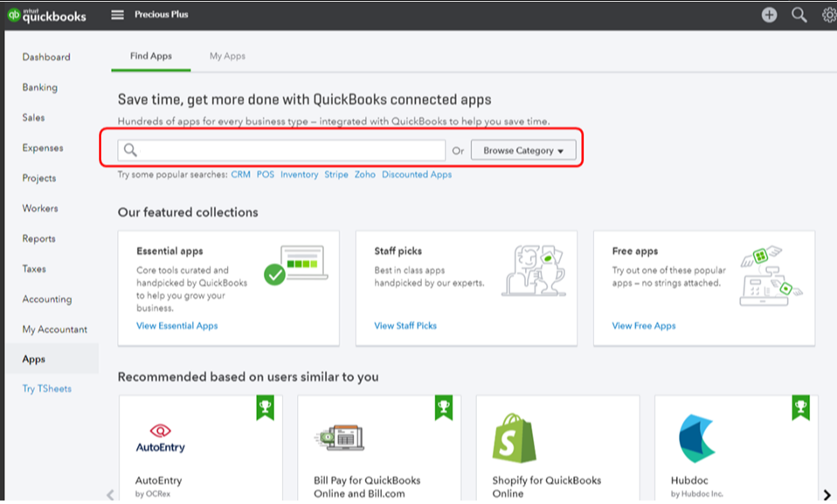
Task: Open View Essential Apps link
Action: coord(177,326)
